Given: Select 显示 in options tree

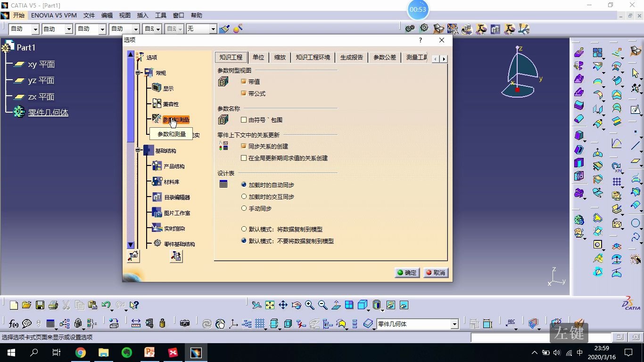Looking at the screenshot, I should [x=168, y=88].
